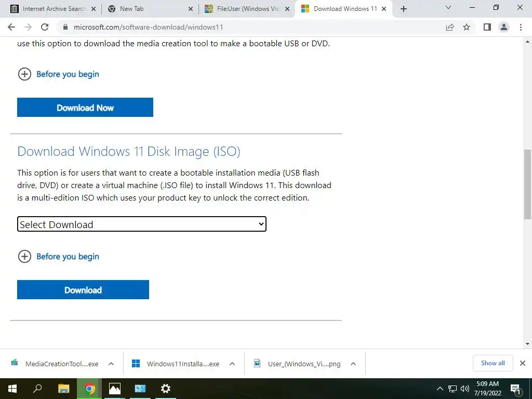The height and width of the screenshot is (399, 532).
Task: Click the ISO Download button
Action: coord(83,290)
